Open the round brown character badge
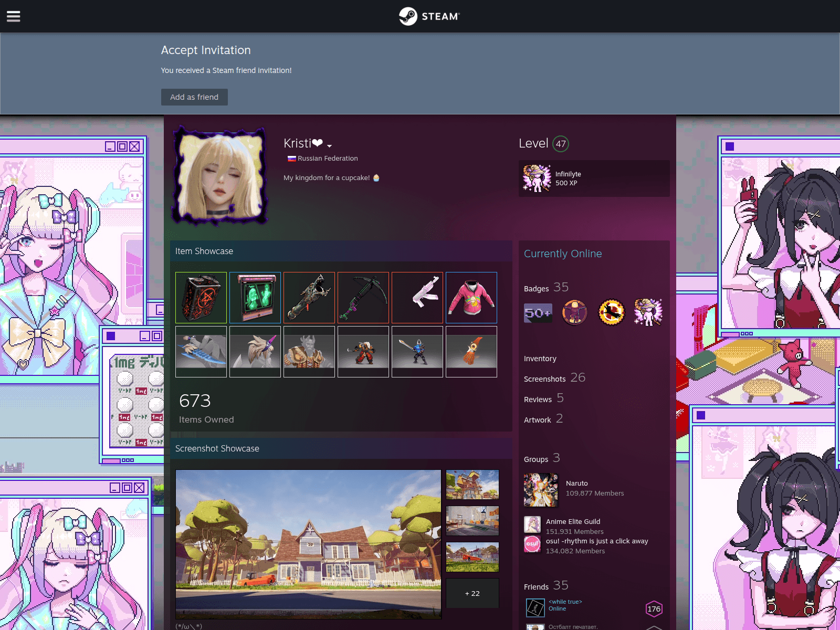840x630 pixels. pyautogui.click(x=575, y=313)
